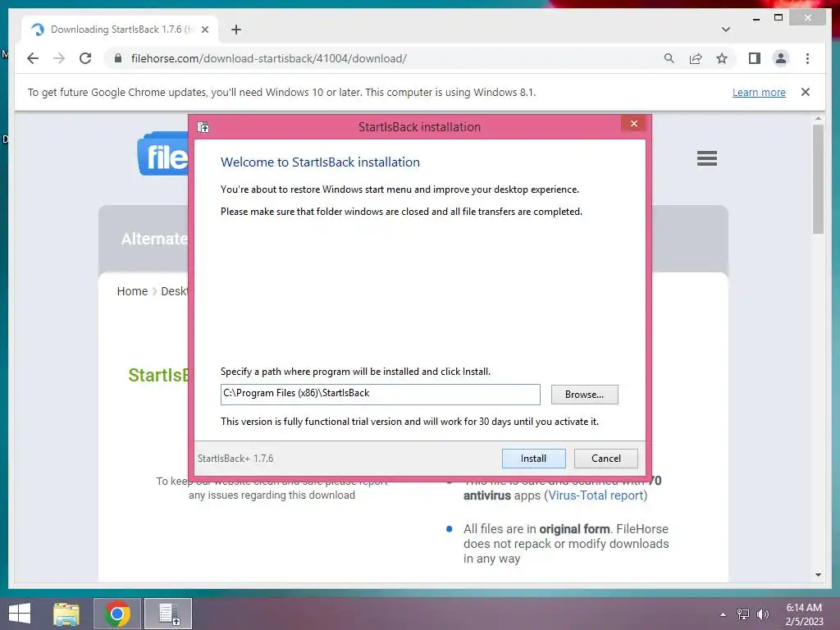840x630 pixels.
Task: Click the padlock site info icon
Action: coord(118,58)
